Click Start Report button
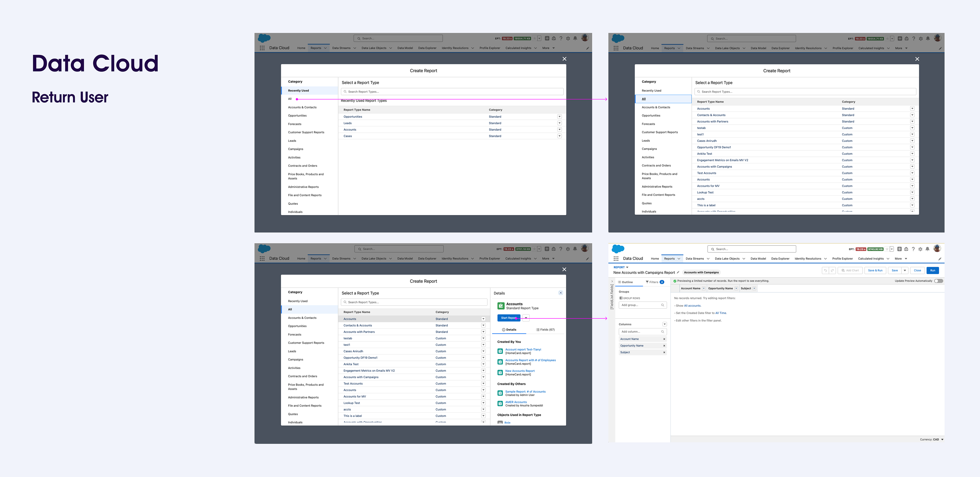980x477 pixels. (x=509, y=318)
